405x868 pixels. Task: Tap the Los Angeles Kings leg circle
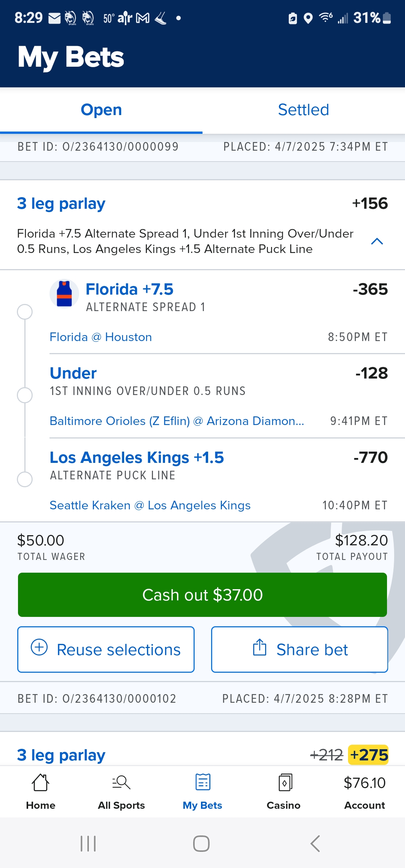point(25,479)
